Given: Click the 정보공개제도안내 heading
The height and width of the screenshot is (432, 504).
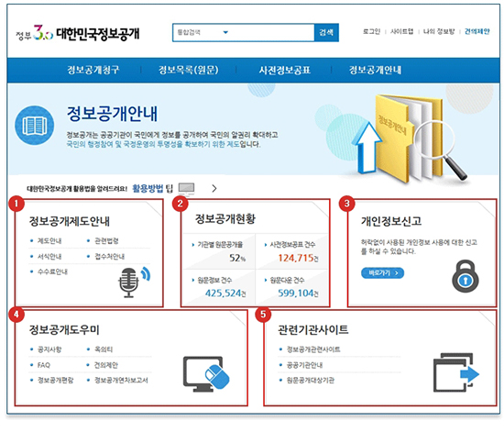Looking at the screenshot, I should click(x=70, y=221).
